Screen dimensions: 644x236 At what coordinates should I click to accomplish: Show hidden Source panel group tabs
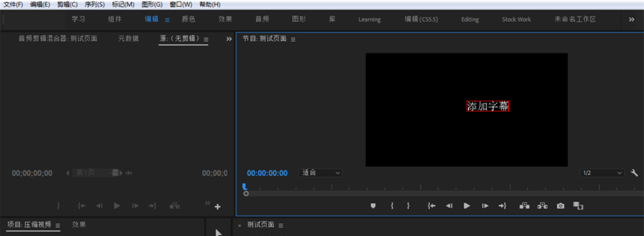point(229,39)
